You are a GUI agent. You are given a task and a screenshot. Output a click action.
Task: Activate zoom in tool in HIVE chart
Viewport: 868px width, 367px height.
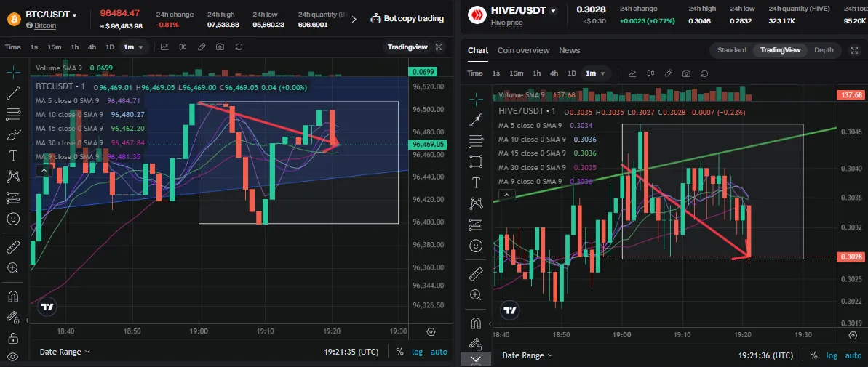click(x=476, y=294)
